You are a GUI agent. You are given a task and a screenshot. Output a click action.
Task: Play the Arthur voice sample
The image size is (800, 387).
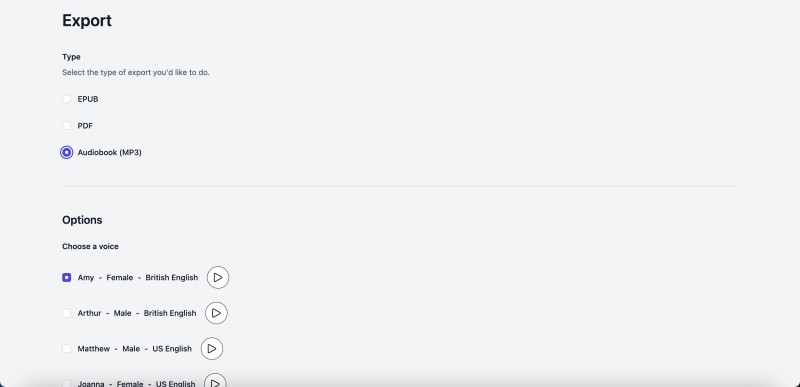tap(216, 313)
